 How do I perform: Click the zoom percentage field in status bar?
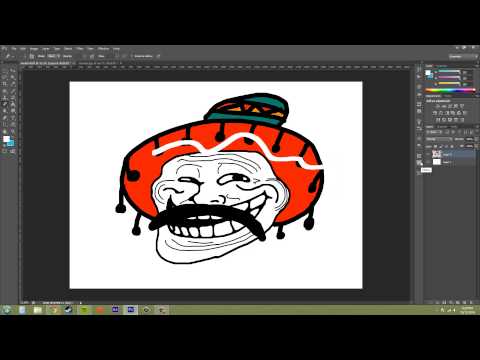tap(25, 302)
